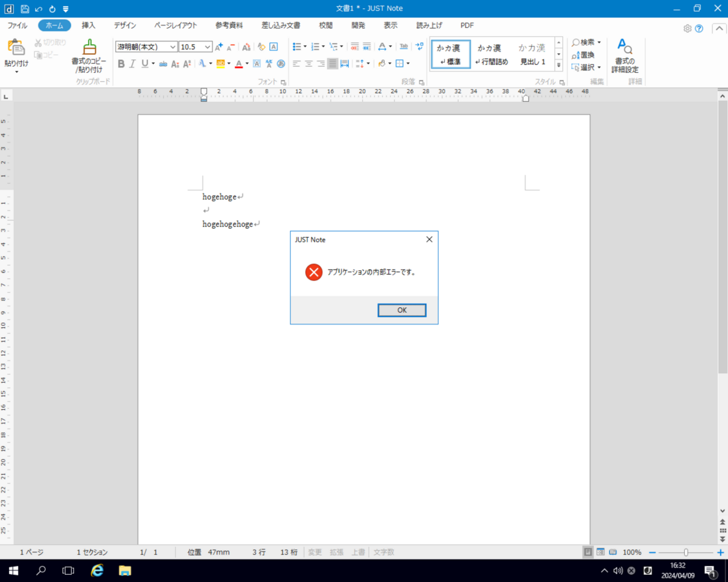Toggle bold formatting
Viewport: 728px width, 582px height.
point(121,64)
